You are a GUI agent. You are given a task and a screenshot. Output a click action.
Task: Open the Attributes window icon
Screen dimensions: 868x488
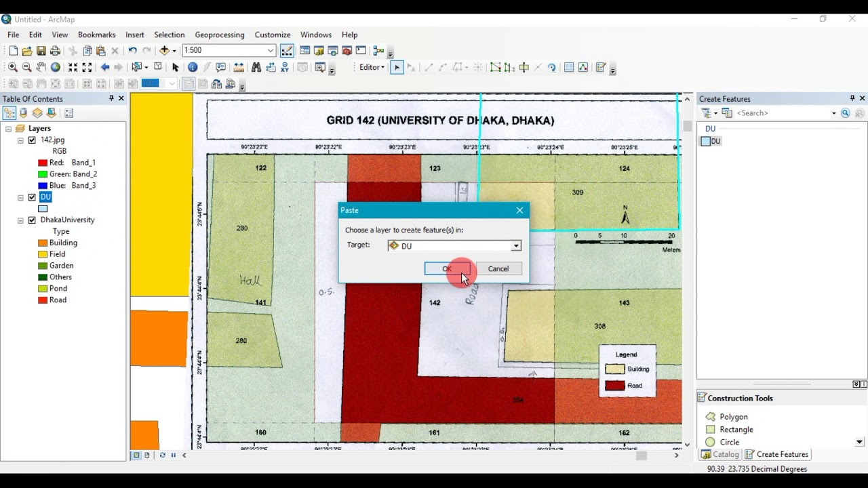pyautogui.click(x=569, y=67)
